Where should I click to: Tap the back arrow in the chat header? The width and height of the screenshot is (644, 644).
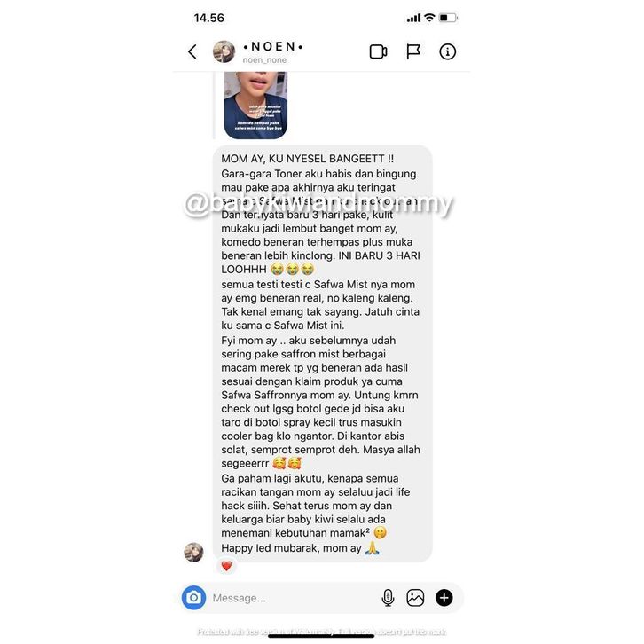(x=192, y=51)
